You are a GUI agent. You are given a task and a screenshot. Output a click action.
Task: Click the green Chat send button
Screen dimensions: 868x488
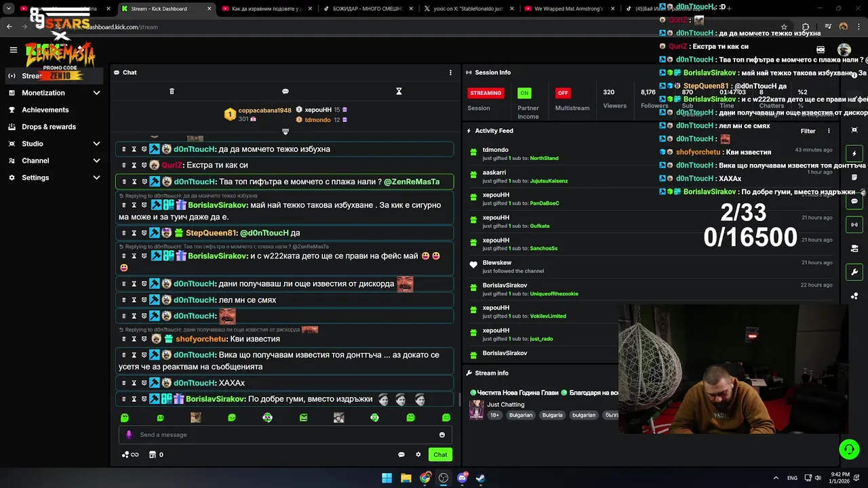coord(441,455)
